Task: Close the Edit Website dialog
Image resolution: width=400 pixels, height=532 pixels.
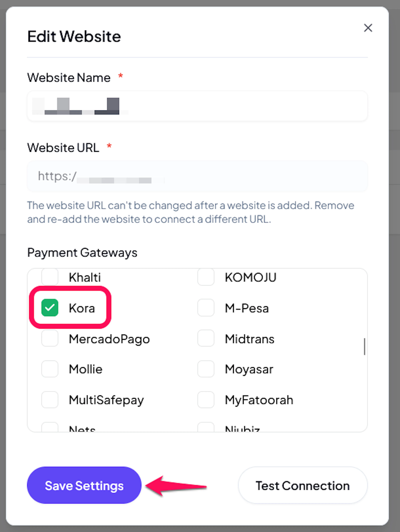Action: coord(368,28)
